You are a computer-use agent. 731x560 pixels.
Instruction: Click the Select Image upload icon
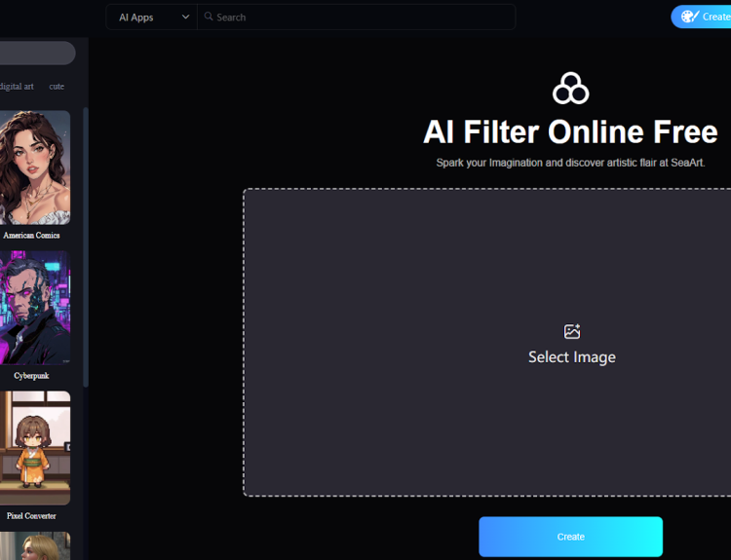572,332
